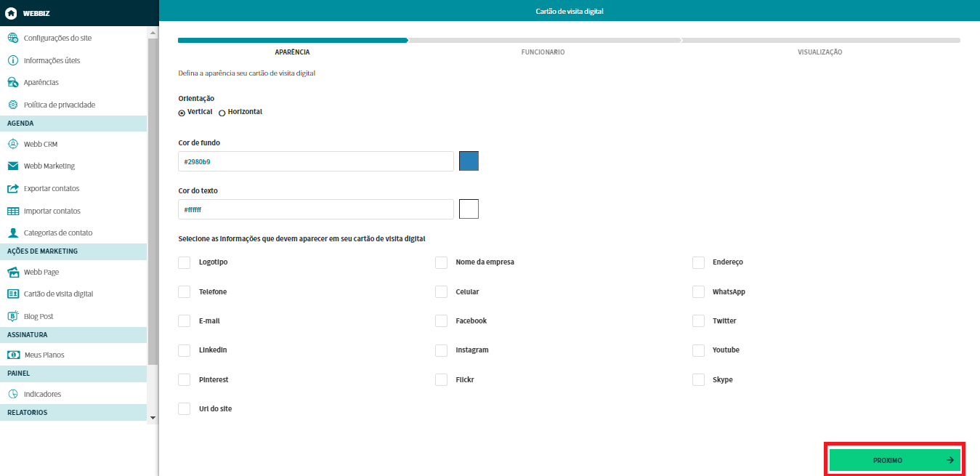This screenshot has width=980, height=476.
Task: Open Configurações do site globe icon
Action: [12, 38]
